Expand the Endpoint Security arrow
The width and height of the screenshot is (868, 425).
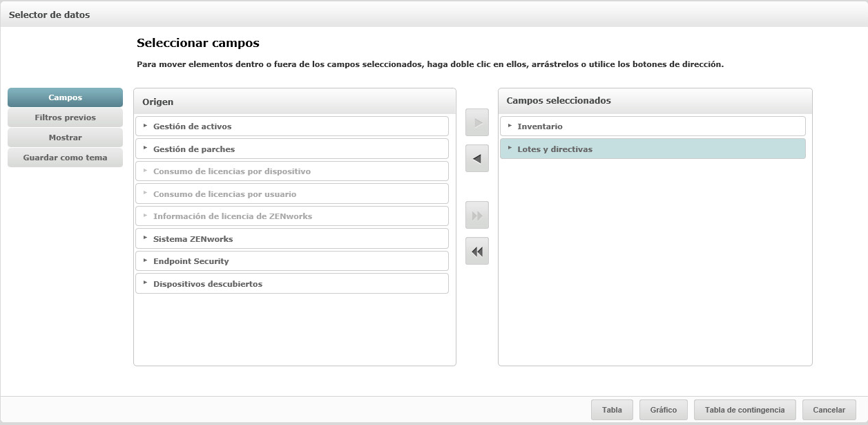pyautogui.click(x=146, y=261)
